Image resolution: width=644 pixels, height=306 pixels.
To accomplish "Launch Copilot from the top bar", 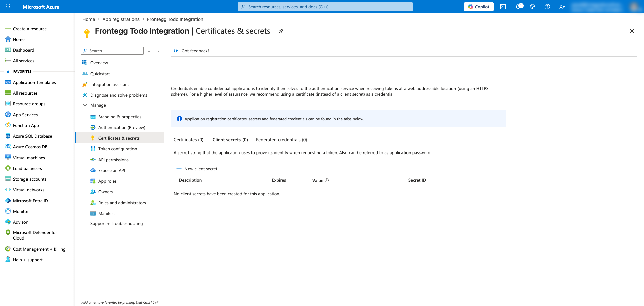I will (x=479, y=7).
